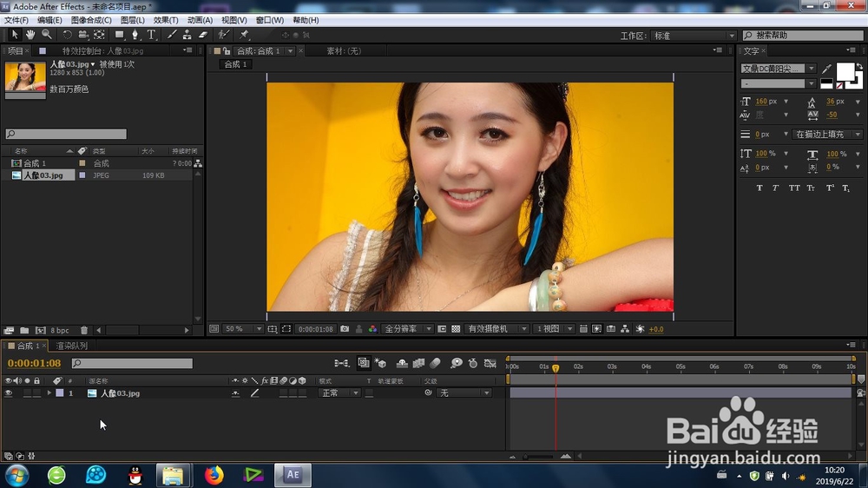Select the Brush tool
The width and height of the screenshot is (868, 488).
(x=172, y=35)
